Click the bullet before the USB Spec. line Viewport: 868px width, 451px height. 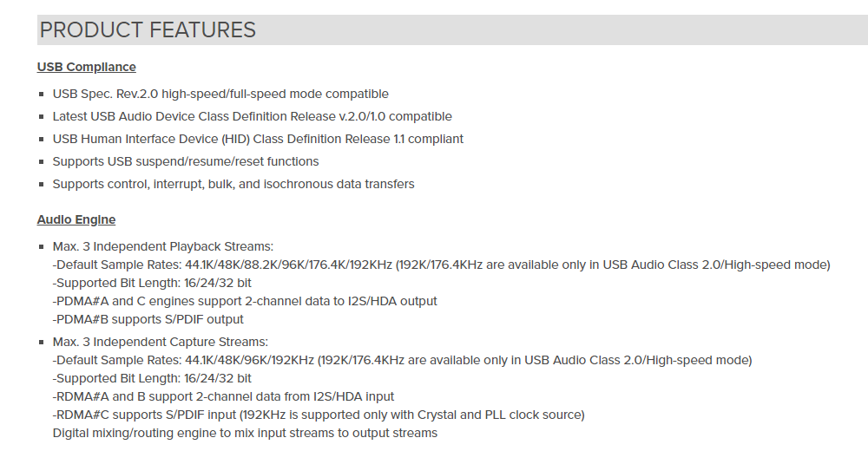point(42,94)
